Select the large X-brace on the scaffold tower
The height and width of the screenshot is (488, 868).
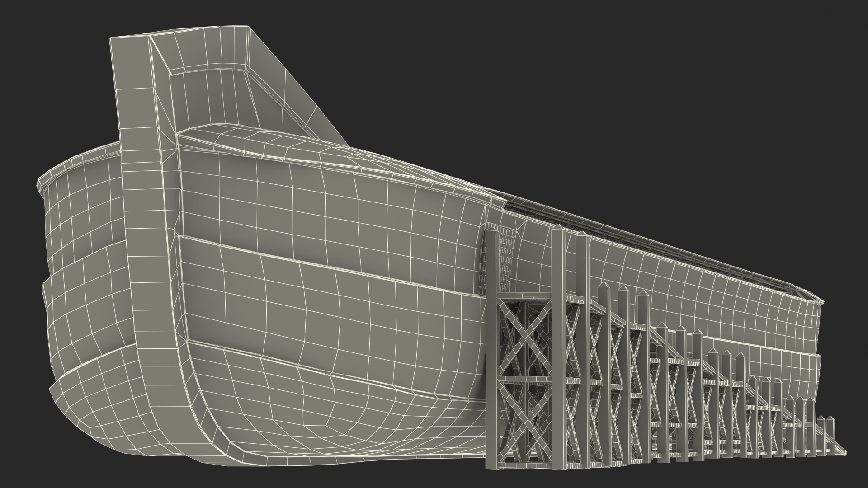point(525,337)
